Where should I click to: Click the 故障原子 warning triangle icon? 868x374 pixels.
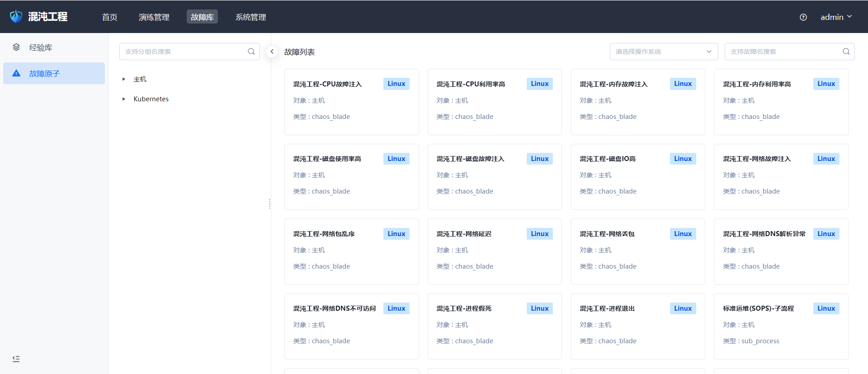click(x=16, y=73)
